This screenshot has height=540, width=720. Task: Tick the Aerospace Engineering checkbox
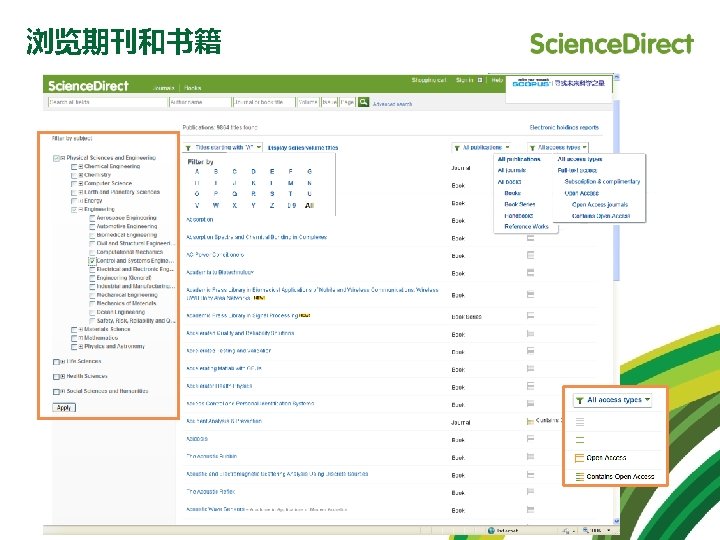[x=92, y=218]
